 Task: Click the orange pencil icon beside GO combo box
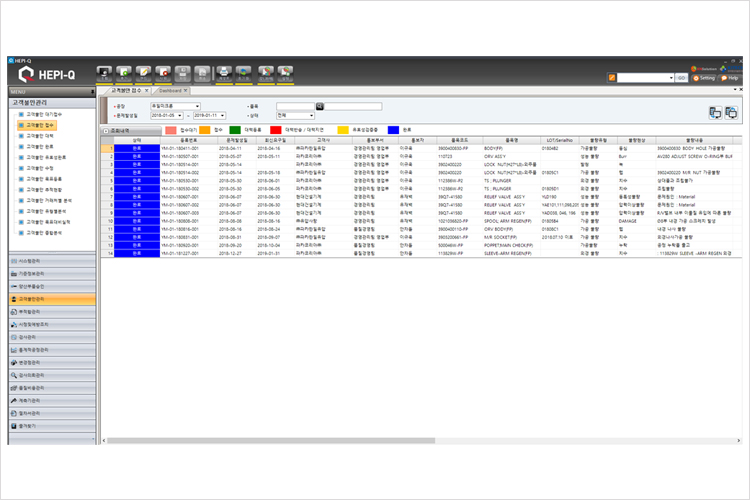click(x=611, y=77)
